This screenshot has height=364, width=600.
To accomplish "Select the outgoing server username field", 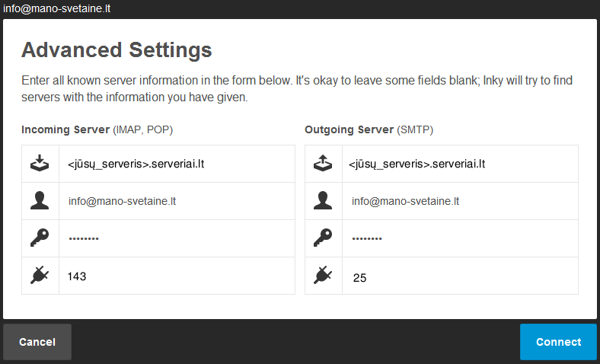I will (460, 201).
